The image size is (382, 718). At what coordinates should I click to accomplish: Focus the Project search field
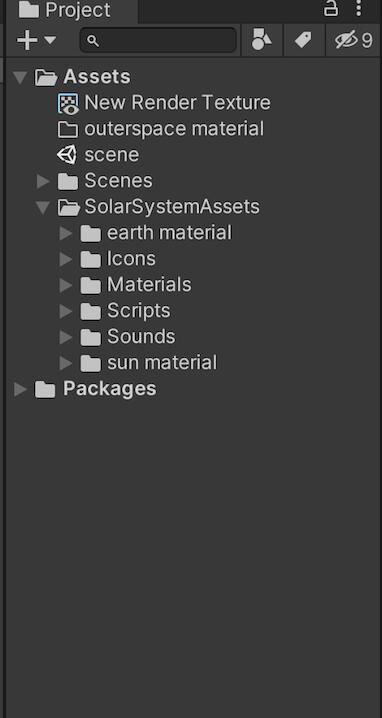pyautogui.click(x=158, y=40)
